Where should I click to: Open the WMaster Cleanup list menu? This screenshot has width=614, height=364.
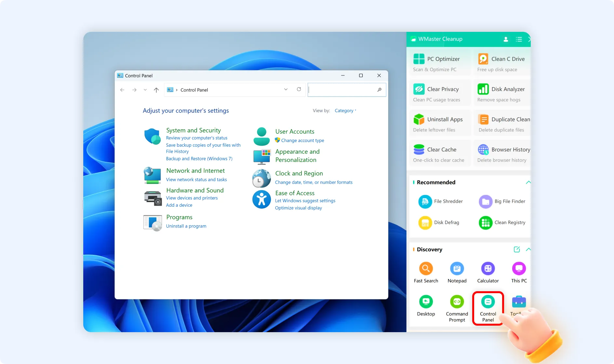(x=519, y=39)
